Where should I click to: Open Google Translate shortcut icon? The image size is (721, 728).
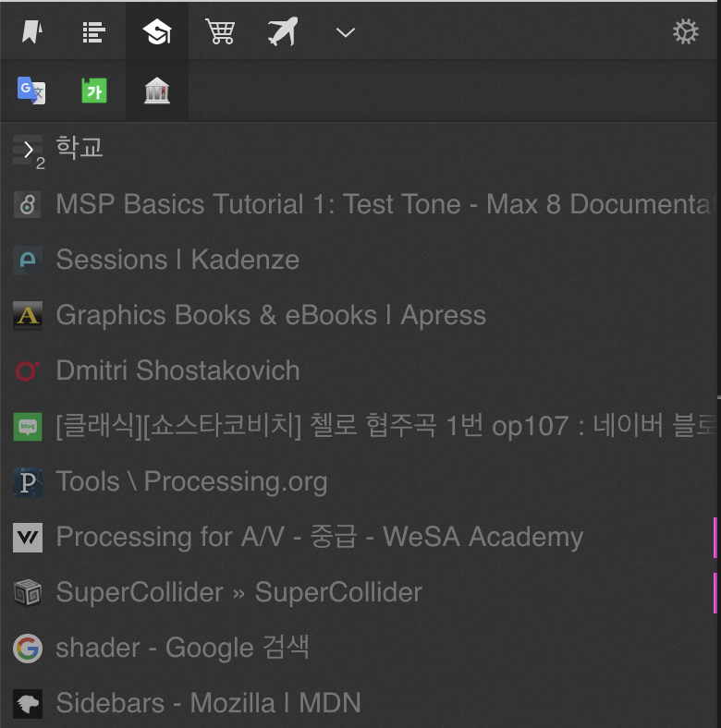(31, 90)
